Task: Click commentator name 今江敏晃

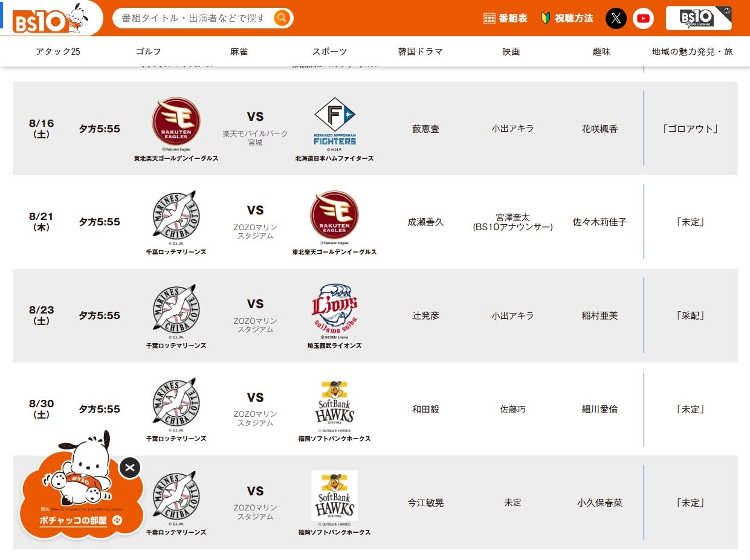Action: 426,503
